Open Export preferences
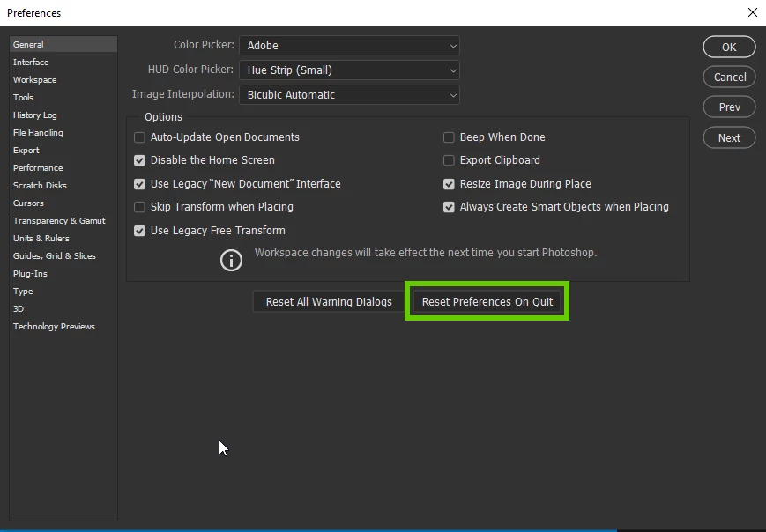The image size is (766, 532). click(x=63, y=151)
